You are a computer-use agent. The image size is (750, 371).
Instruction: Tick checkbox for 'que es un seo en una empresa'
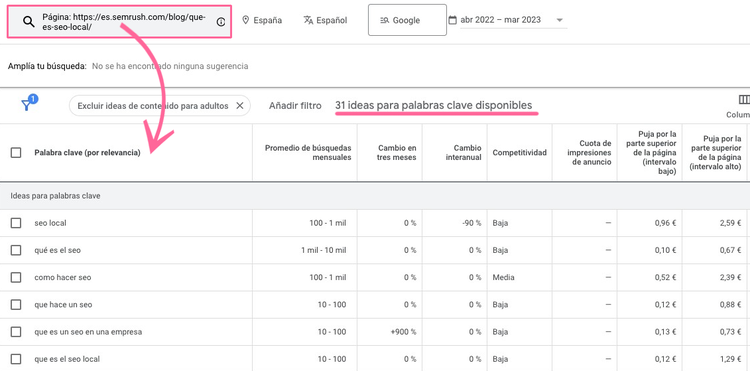(x=16, y=332)
